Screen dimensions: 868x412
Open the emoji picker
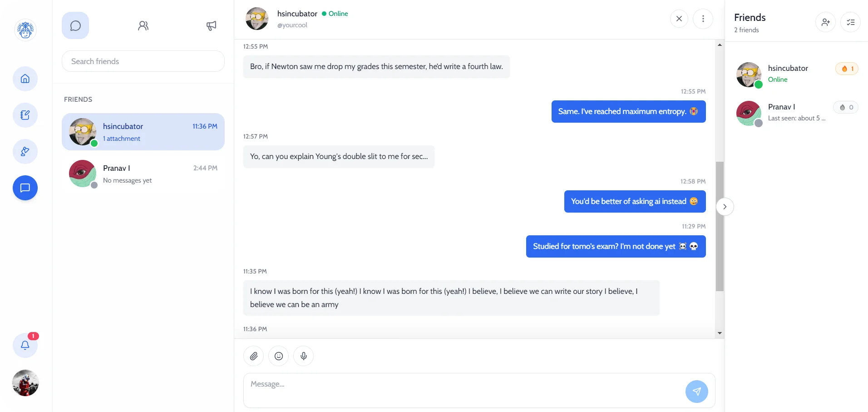pyautogui.click(x=279, y=356)
